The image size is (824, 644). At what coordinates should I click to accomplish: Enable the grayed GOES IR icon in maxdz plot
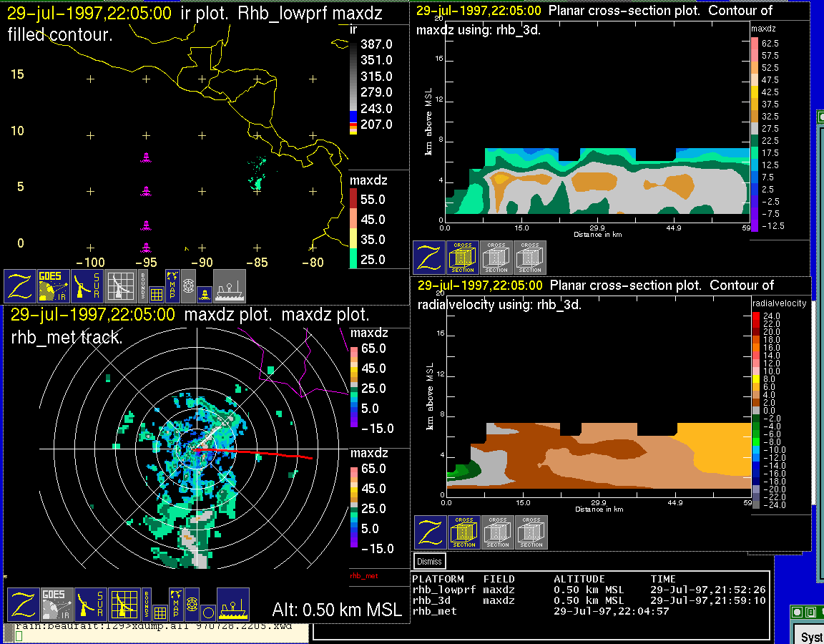tap(57, 604)
